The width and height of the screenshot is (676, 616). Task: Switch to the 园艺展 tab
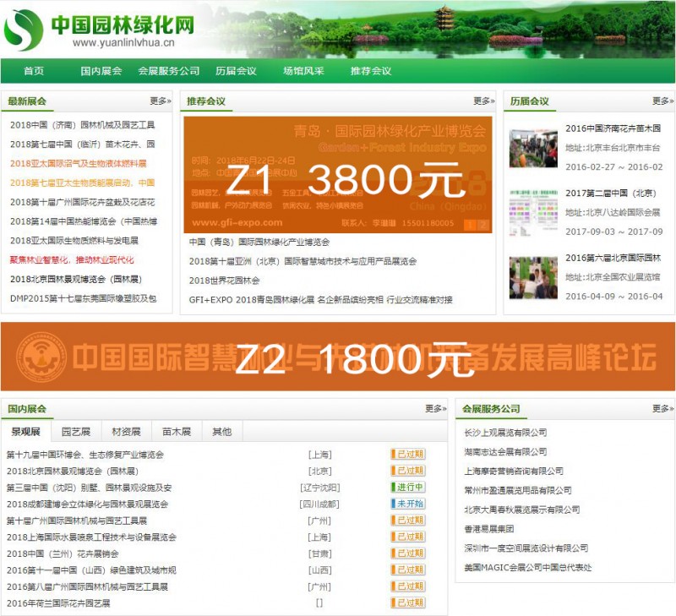point(76,432)
